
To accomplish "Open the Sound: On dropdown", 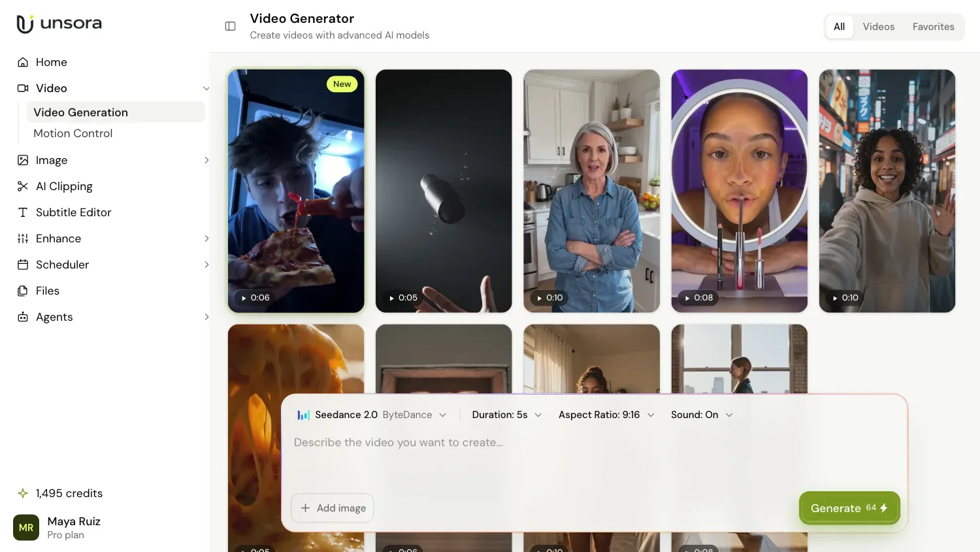I will pos(702,415).
